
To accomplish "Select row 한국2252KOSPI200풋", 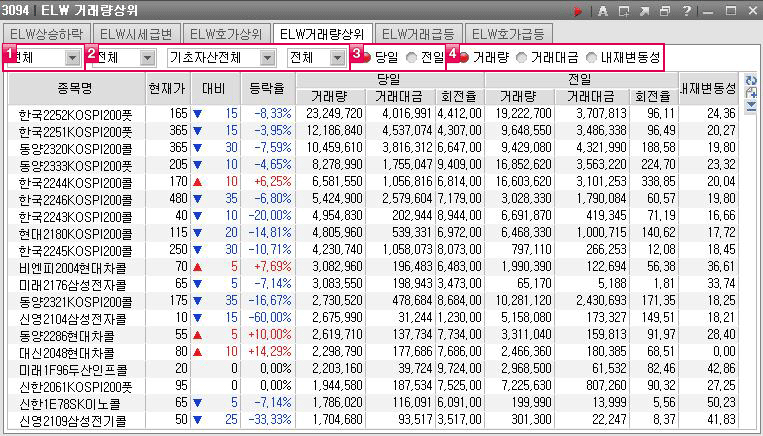I will pyautogui.click(x=373, y=114).
